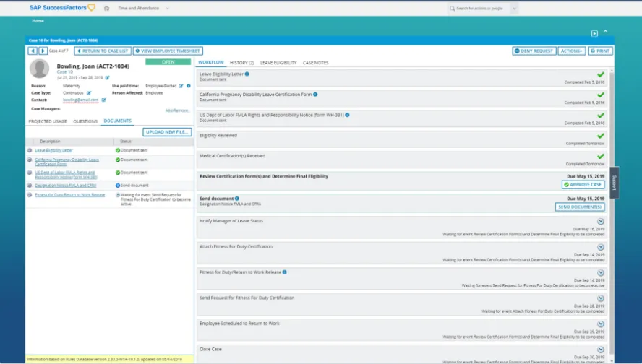Switch to the History (2) tab
Image resolution: width=642 pixels, height=364 pixels.
click(x=241, y=63)
